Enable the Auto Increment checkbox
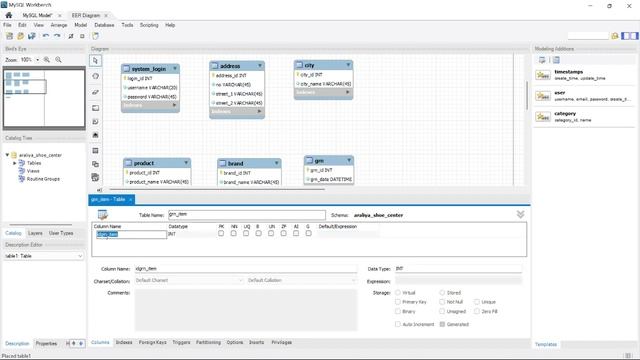This screenshot has height=360, width=640. 398,324
